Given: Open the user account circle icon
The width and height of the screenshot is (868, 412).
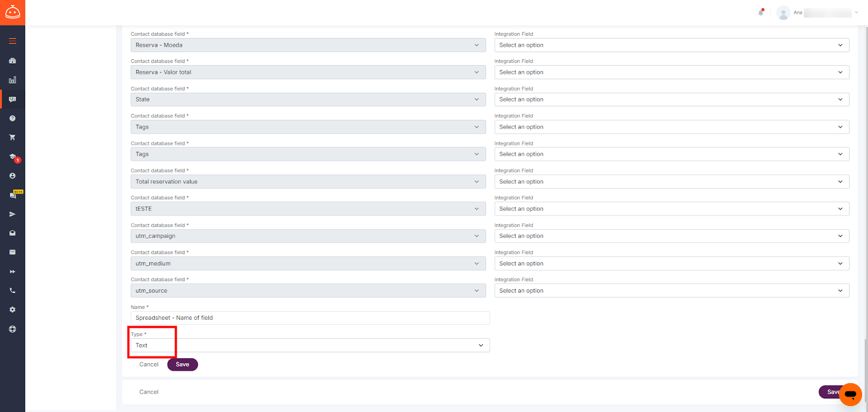Looking at the screenshot, I should tap(12, 176).
